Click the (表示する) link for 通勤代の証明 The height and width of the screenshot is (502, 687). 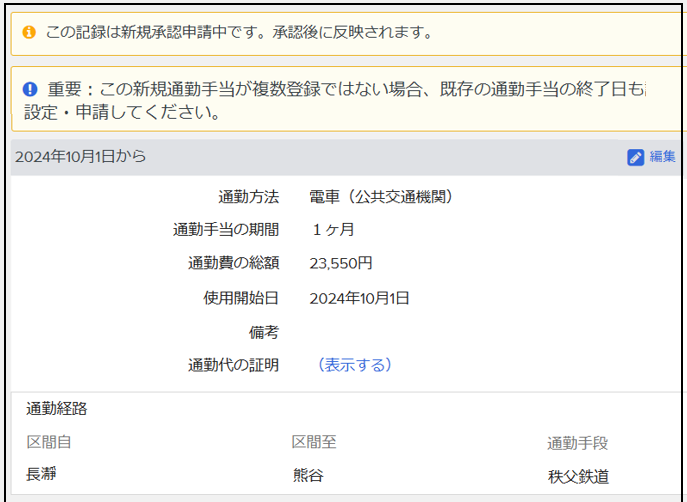[x=354, y=365]
